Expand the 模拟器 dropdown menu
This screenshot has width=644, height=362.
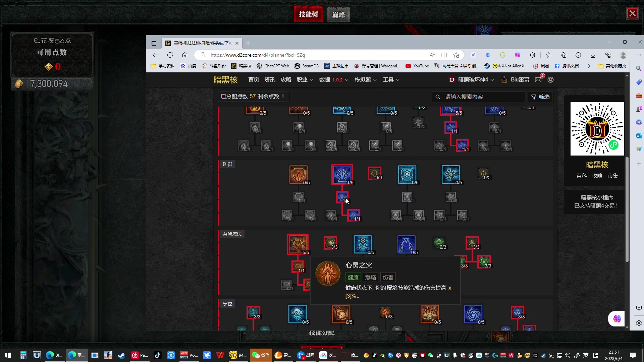(366, 80)
